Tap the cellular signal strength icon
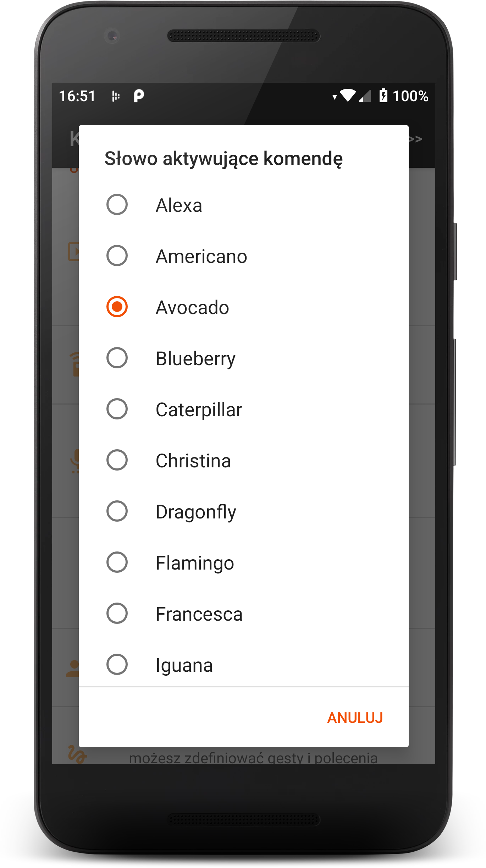Image resolution: width=486 pixels, height=868 pixels. pyautogui.click(x=365, y=96)
